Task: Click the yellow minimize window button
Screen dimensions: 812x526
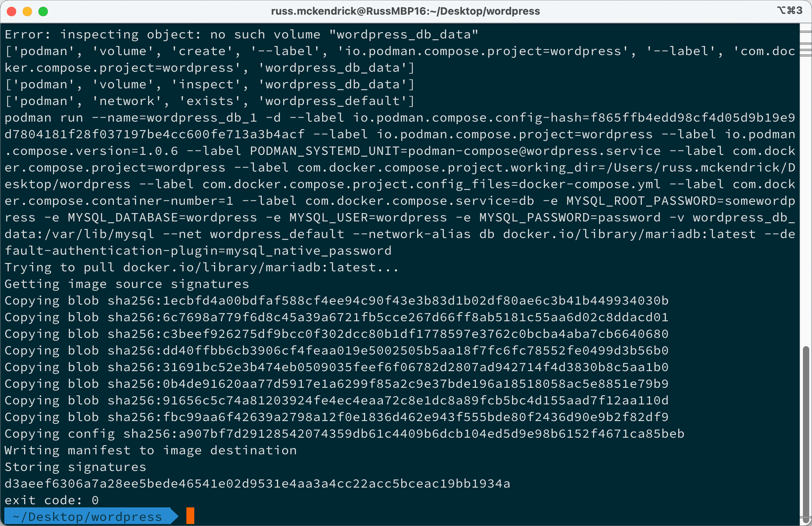Action: (x=27, y=11)
